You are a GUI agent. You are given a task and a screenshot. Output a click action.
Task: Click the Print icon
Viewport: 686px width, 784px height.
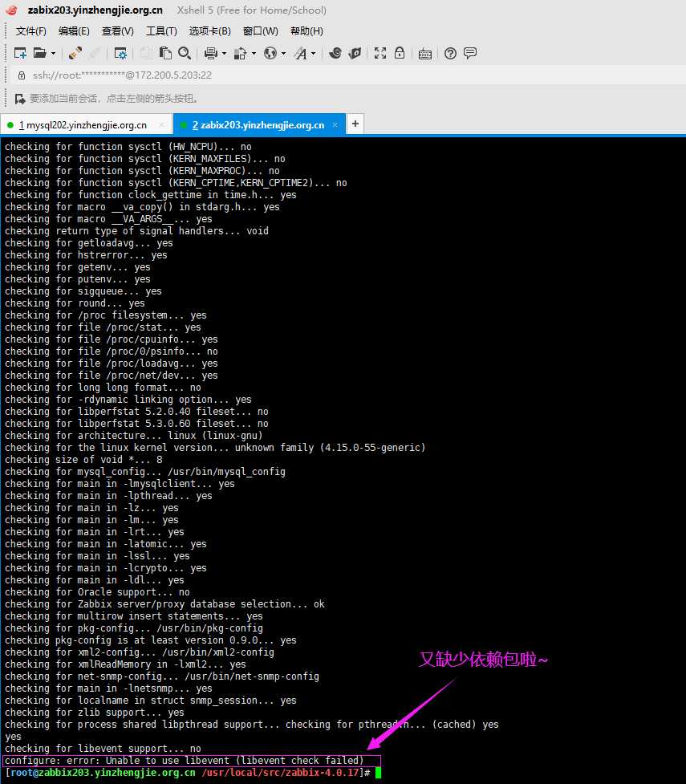coord(211,53)
